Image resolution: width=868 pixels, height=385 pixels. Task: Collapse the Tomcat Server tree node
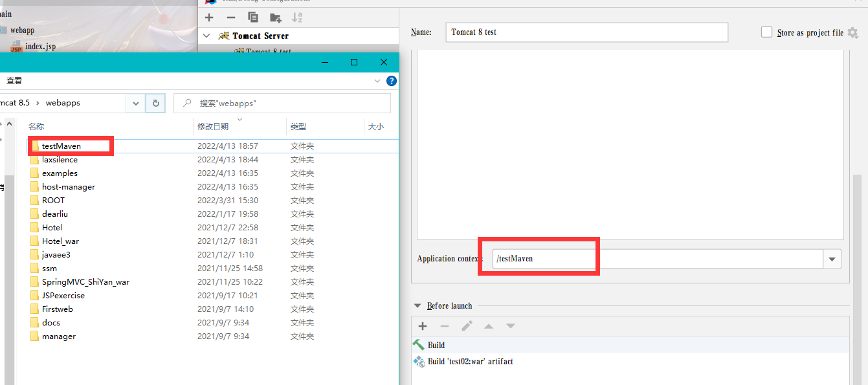coord(206,36)
